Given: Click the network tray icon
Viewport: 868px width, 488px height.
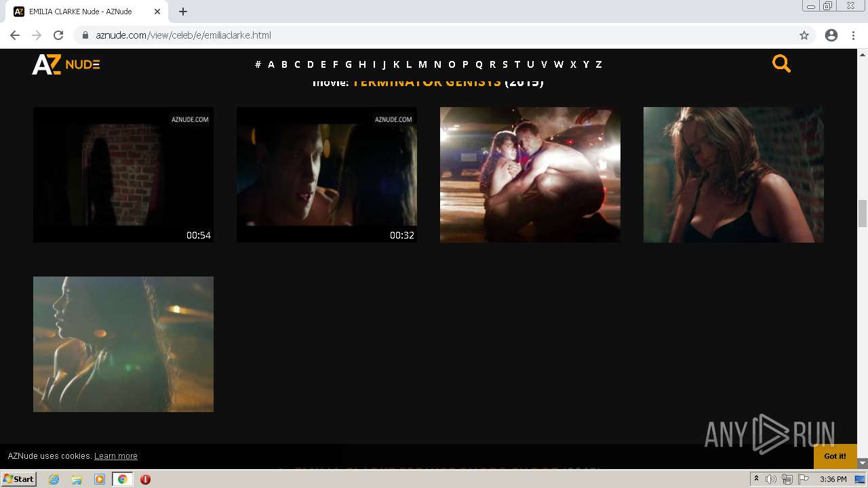Looking at the screenshot, I should coord(787,479).
